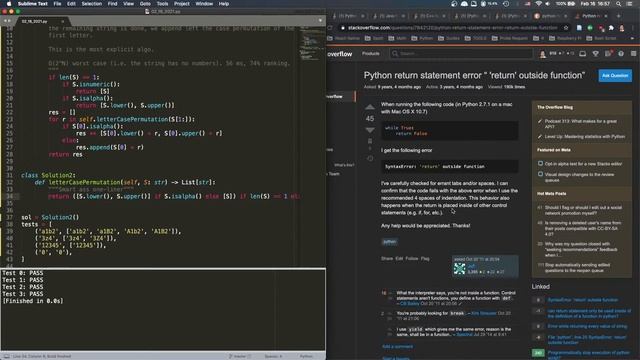Open macOS Control Center icon

point(630,4)
